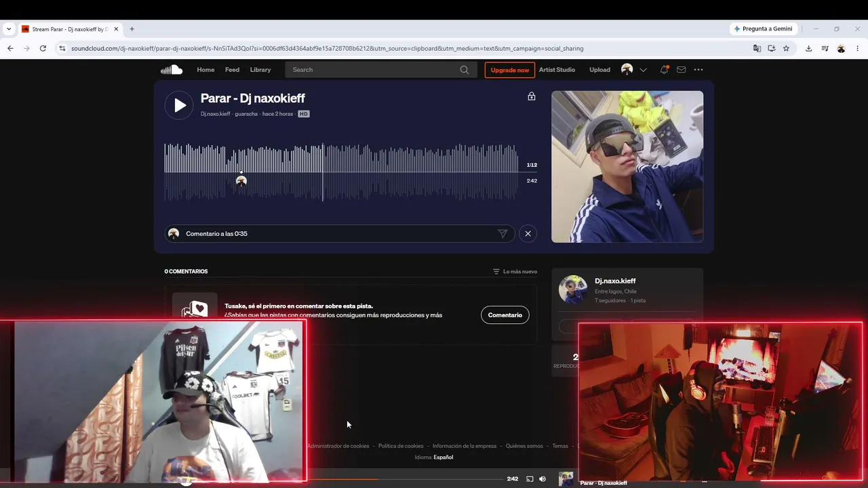Viewport: 868px width, 488px height.
Task: Click the user avatar in the SoundCloud header
Action: pyautogui.click(x=627, y=70)
